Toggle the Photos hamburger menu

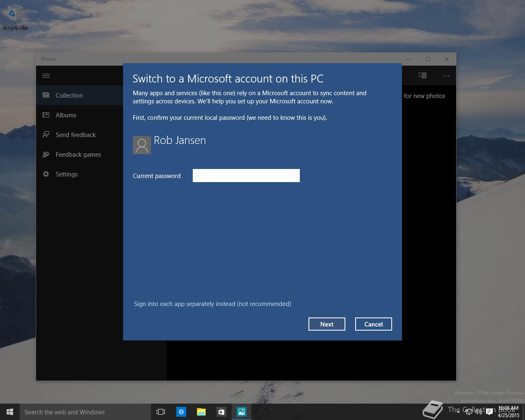tap(46, 75)
